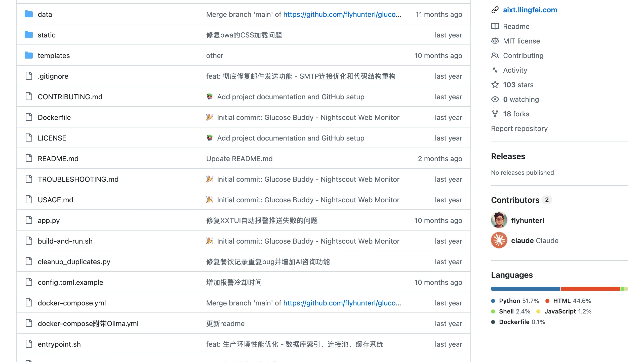Click the book icon beside Readme
644x362 pixels.
[495, 26]
